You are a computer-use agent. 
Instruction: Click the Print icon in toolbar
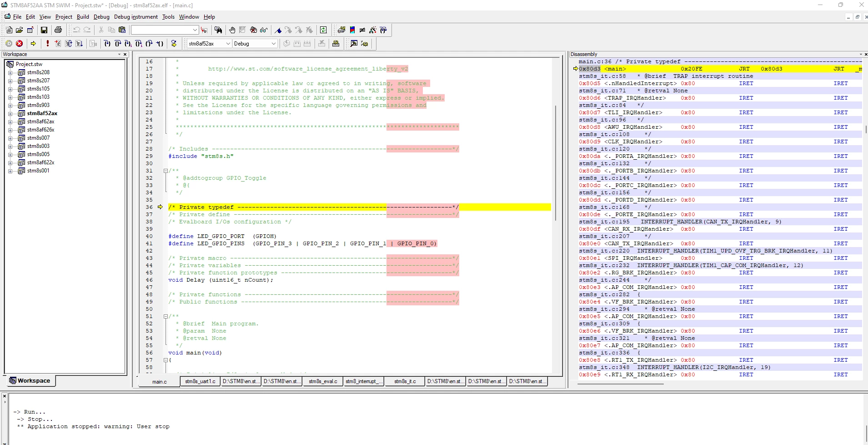coord(58,30)
